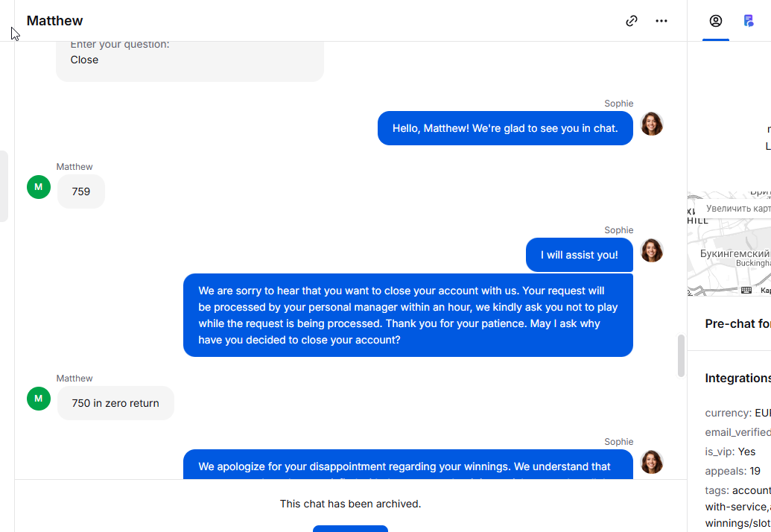Viewport: 771px width, 532px height.
Task: Expand the Integrations section header
Action: 737,378
